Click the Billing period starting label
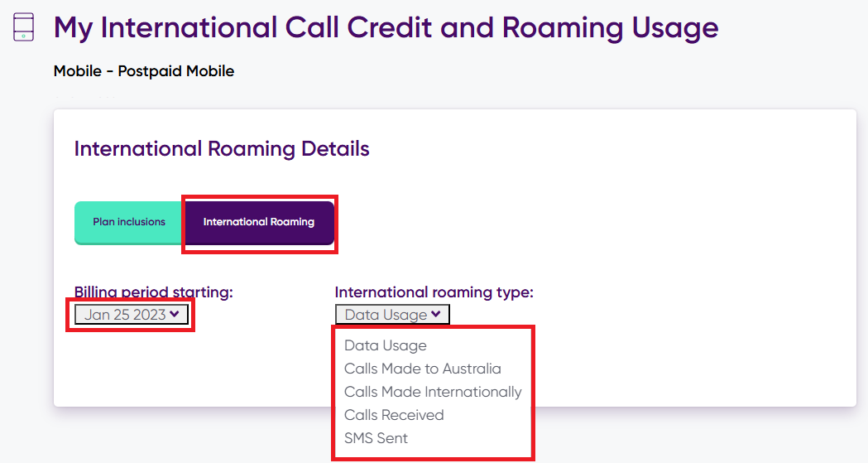This screenshot has height=463, width=868. pos(154,292)
